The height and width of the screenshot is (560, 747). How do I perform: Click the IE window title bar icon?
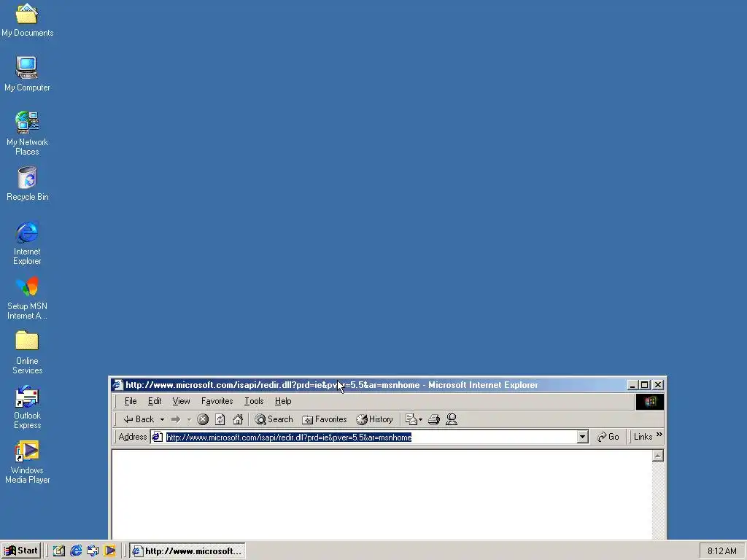coord(117,385)
